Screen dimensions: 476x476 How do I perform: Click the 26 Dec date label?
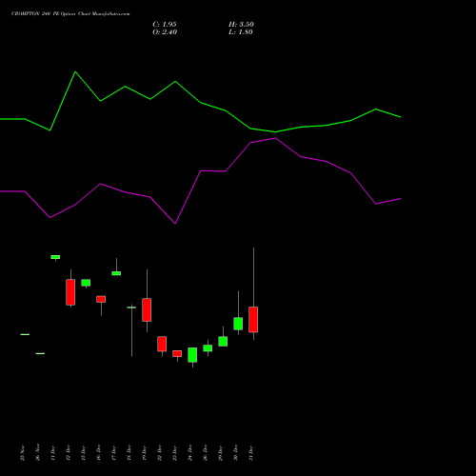(205, 453)
